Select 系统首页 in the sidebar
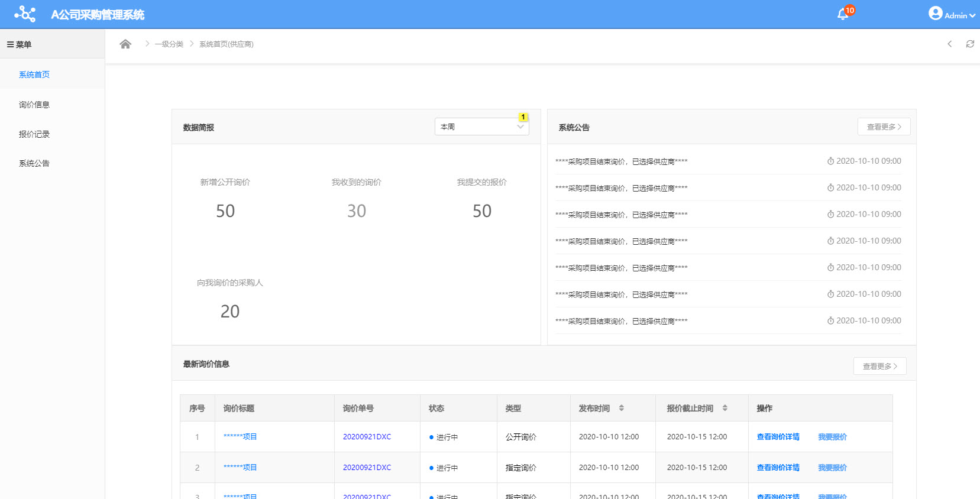This screenshot has width=980, height=499. pos(34,74)
